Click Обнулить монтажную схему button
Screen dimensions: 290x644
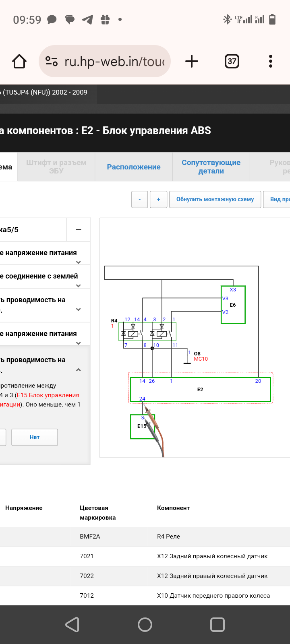(x=215, y=199)
